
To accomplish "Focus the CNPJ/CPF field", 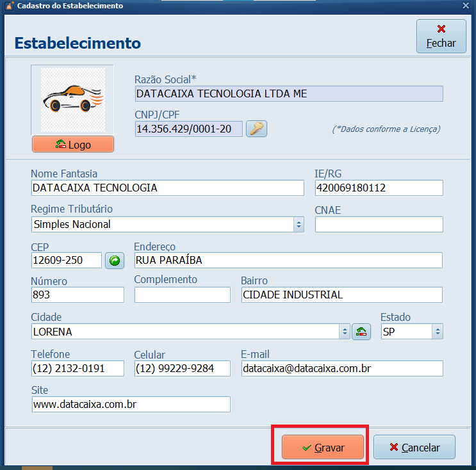I will [x=188, y=129].
